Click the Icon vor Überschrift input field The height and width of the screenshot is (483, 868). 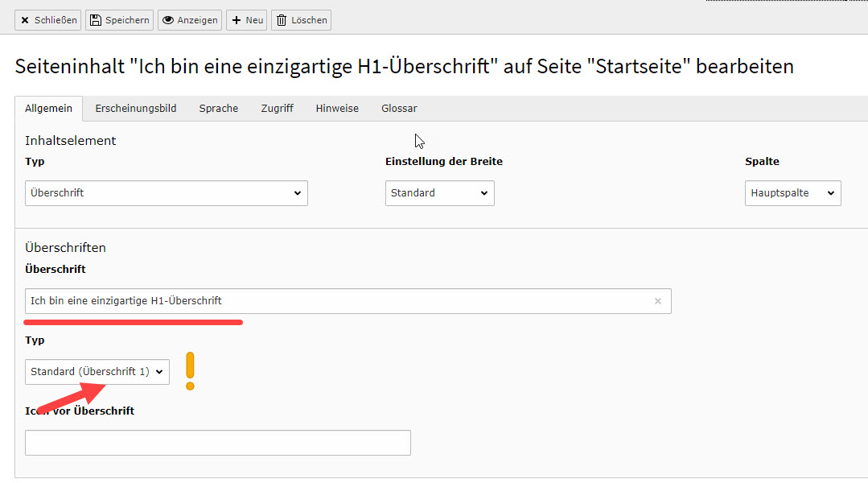coord(217,443)
